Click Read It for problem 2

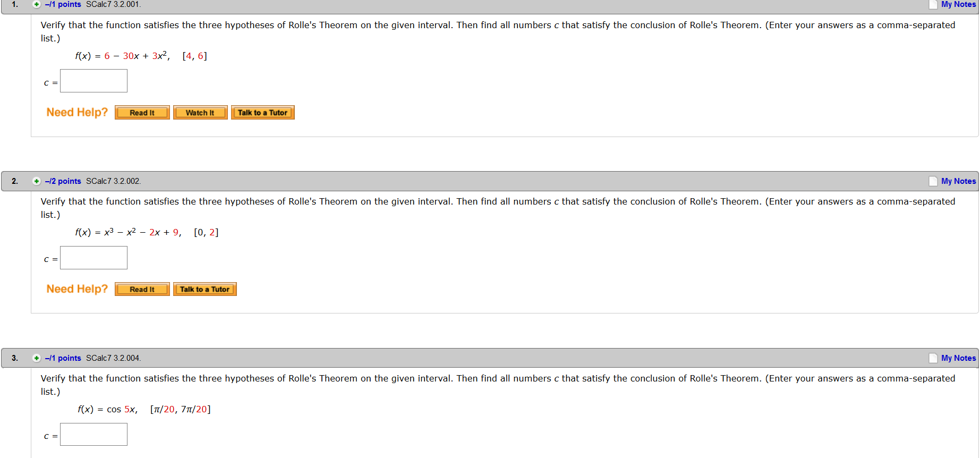click(142, 289)
